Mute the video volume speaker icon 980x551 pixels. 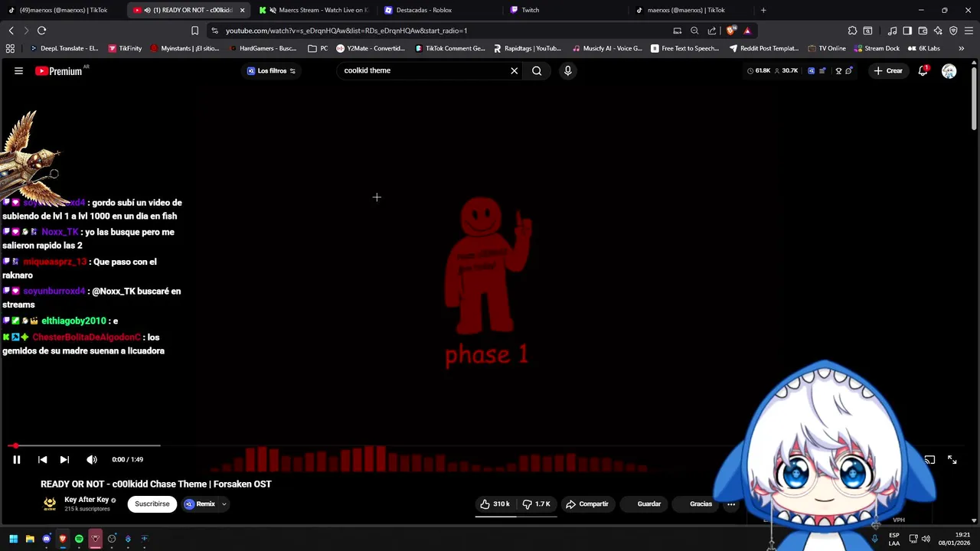92,459
